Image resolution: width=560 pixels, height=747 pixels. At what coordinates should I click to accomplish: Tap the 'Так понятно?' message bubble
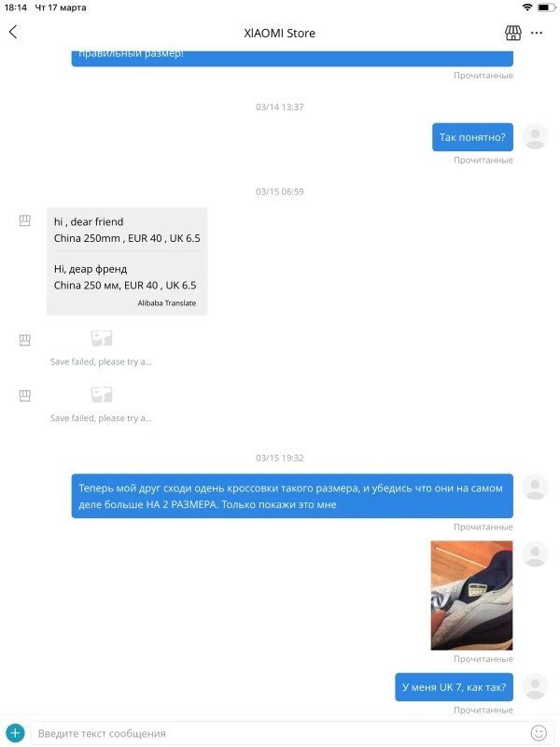472,137
